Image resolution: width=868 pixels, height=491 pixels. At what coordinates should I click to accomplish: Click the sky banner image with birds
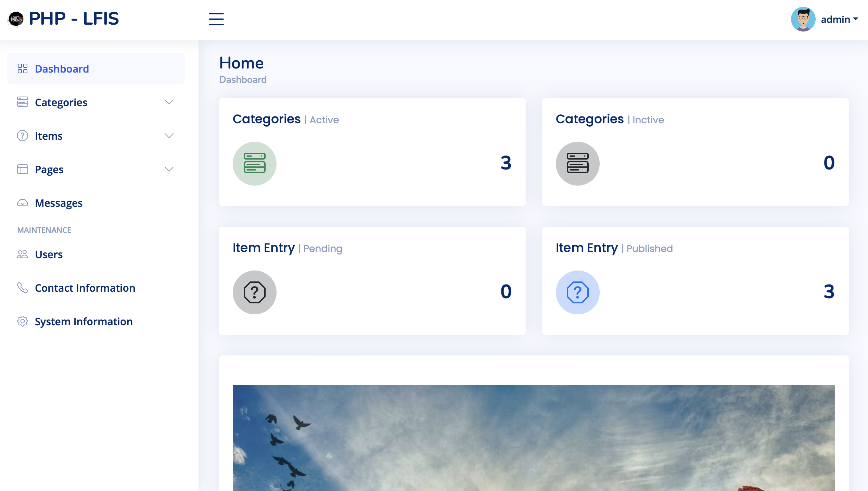point(534,438)
